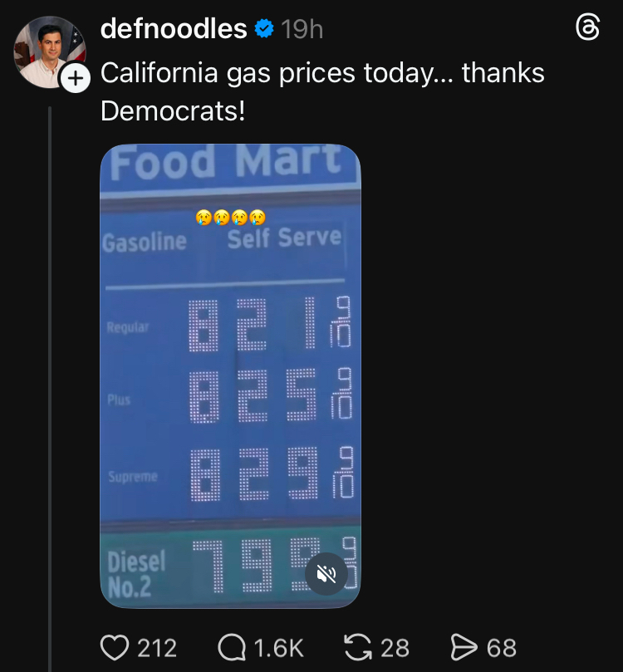This screenshot has width=623, height=672.
Task: Repost using the circular arrows icon
Action: (x=357, y=647)
